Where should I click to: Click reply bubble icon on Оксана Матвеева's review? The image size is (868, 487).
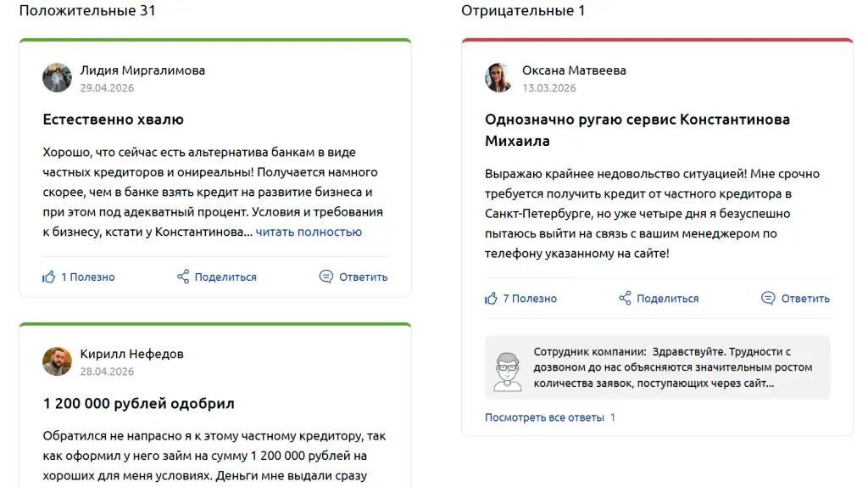click(768, 298)
